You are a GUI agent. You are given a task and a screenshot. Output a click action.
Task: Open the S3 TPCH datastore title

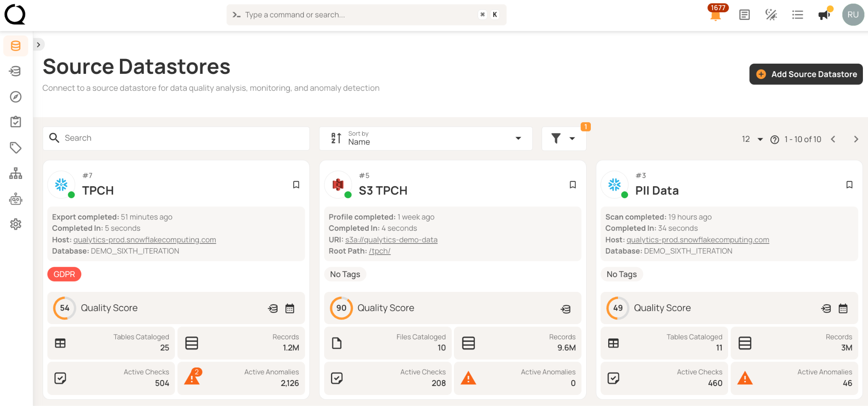(383, 190)
